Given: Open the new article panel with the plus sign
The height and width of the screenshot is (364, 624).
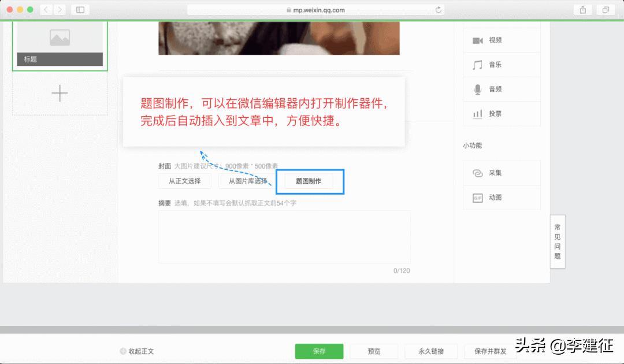Looking at the screenshot, I should tap(60, 92).
